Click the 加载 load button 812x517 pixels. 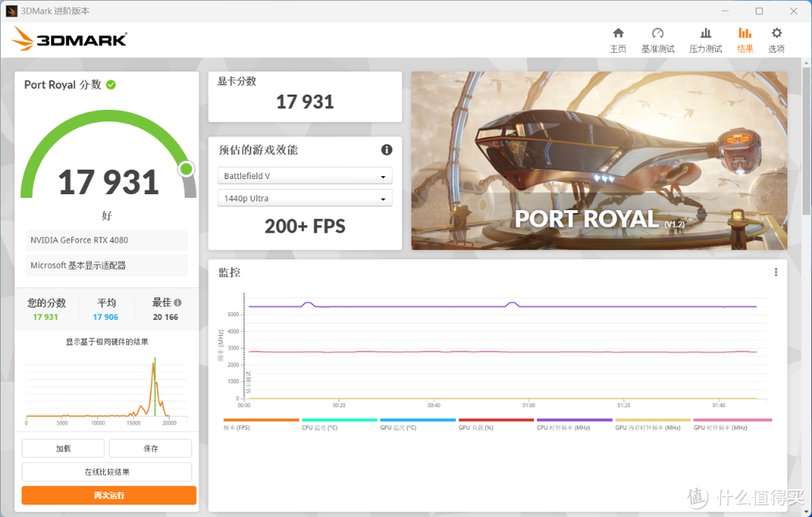pos(63,449)
